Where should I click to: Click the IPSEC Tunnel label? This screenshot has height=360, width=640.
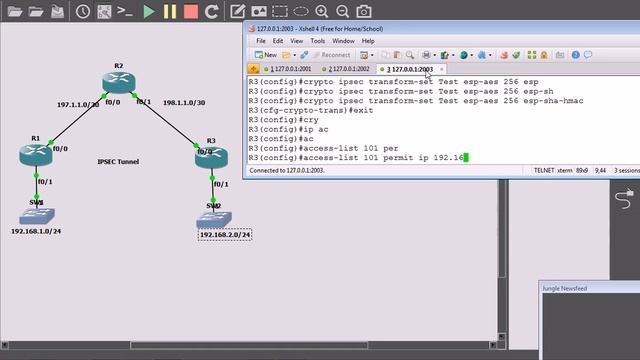118,162
